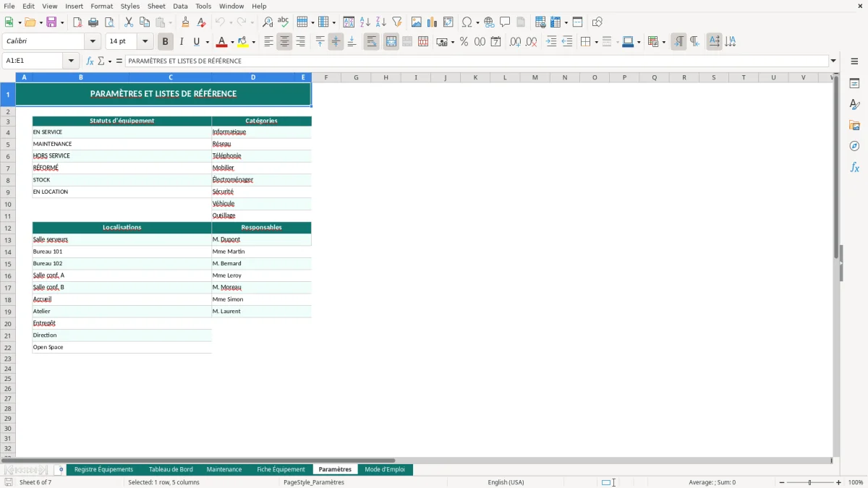The image size is (868, 488).
Task: Expand the formula bar arrow
Action: tap(834, 61)
